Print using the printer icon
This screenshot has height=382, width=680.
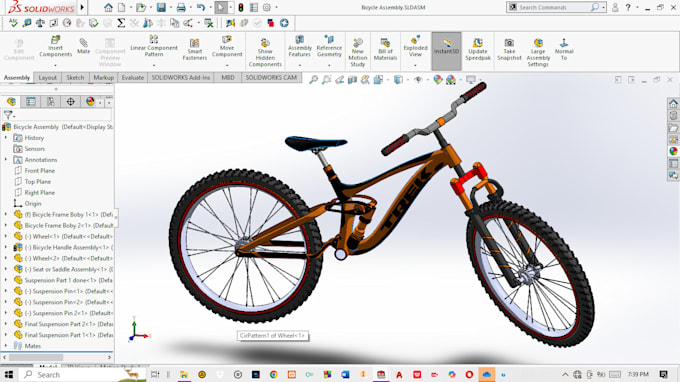tap(181, 7)
